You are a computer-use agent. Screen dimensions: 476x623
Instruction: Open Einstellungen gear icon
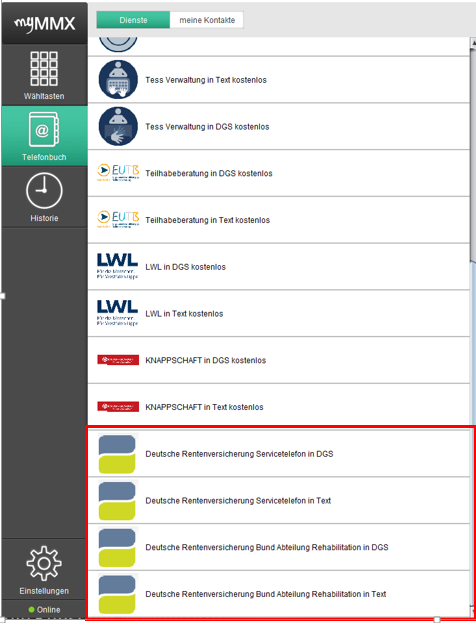click(44, 563)
